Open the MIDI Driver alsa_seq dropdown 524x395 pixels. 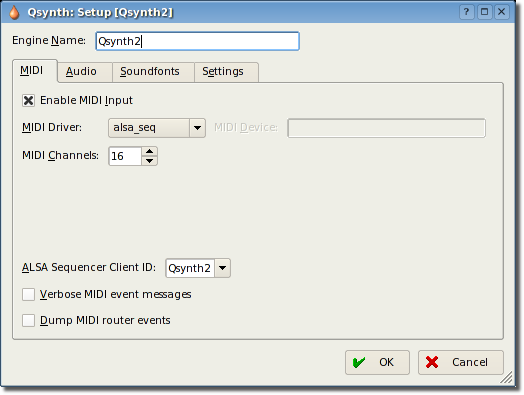click(156, 128)
